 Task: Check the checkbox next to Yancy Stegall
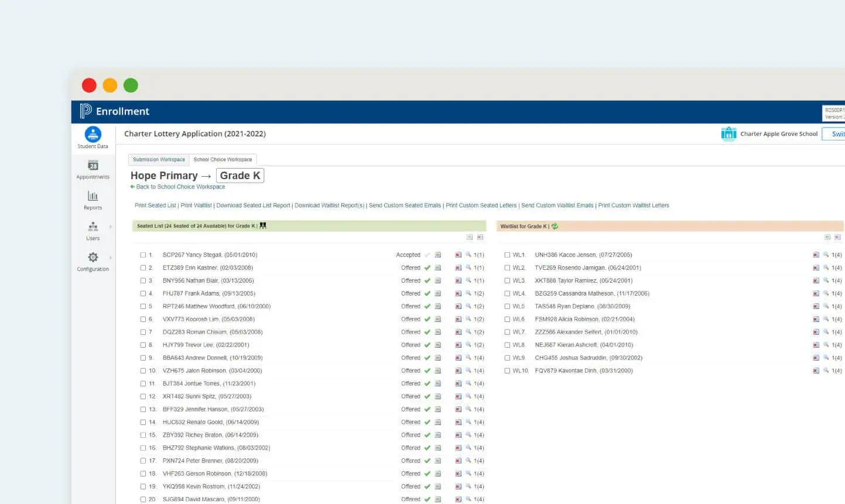(x=142, y=255)
